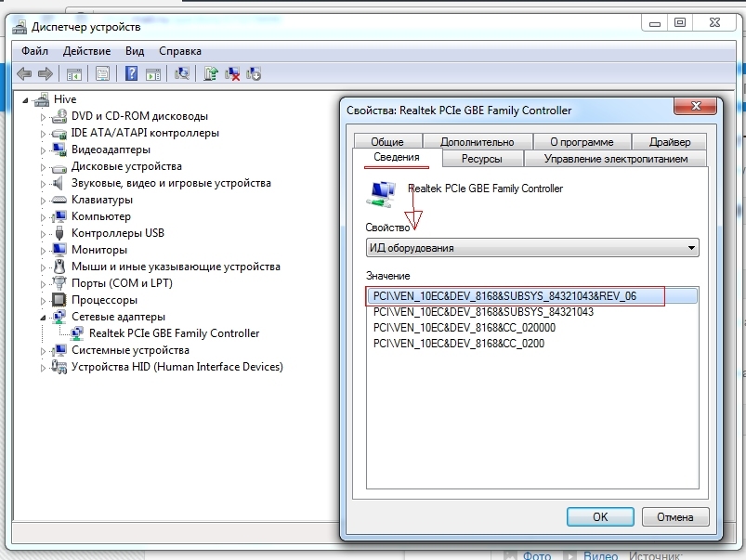Image resolution: width=746 pixels, height=560 pixels.
Task: Select value ending CC_020000
Action: point(464,328)
